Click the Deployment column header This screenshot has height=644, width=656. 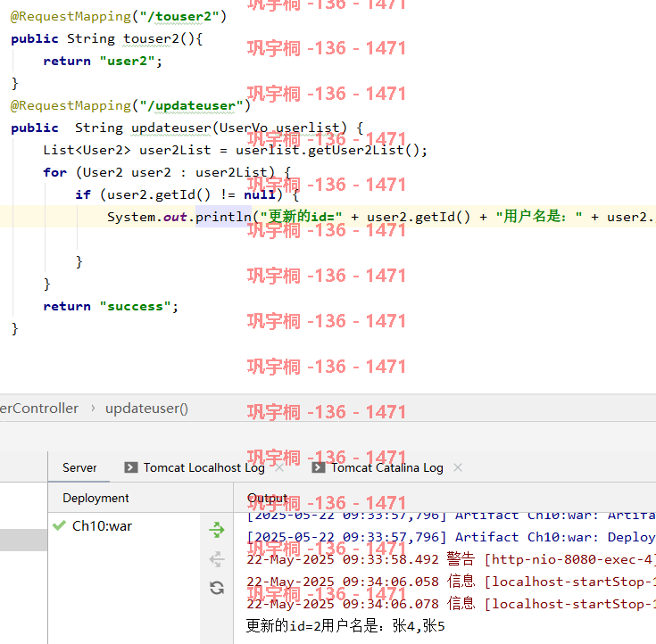tap(95, 498)
